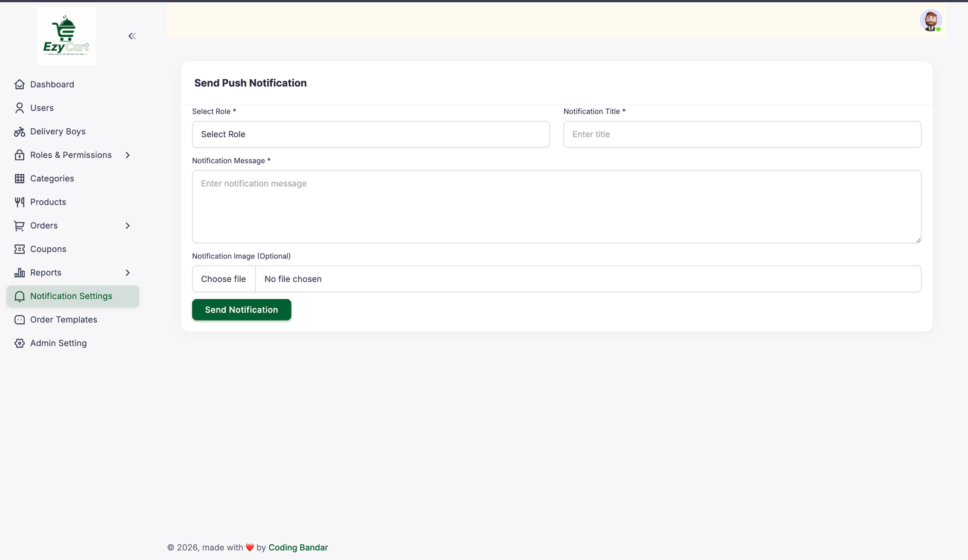This screenshot has width=968, height=560.
Task: Open Orders menu label
Action: [x=44, y=226]
